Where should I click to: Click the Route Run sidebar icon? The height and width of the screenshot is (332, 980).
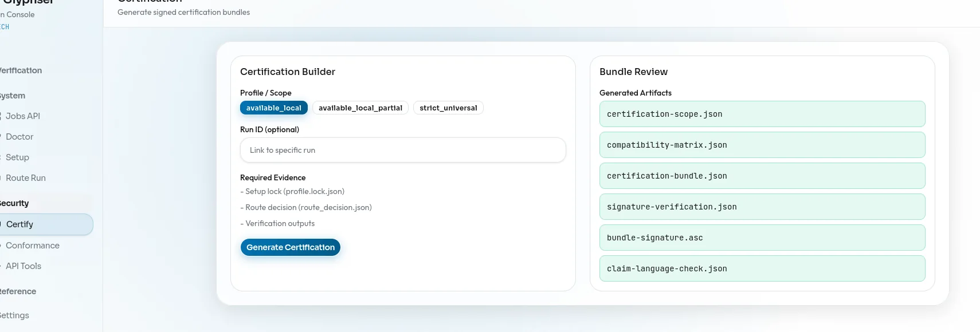(x=2, y=178)
